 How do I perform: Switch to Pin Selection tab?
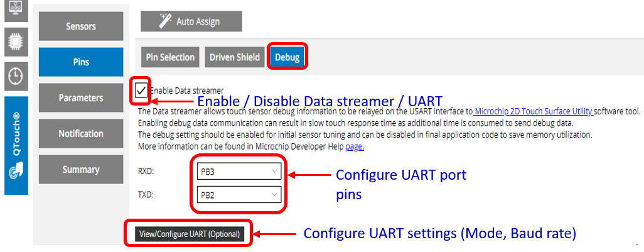[x=170, y=57]
